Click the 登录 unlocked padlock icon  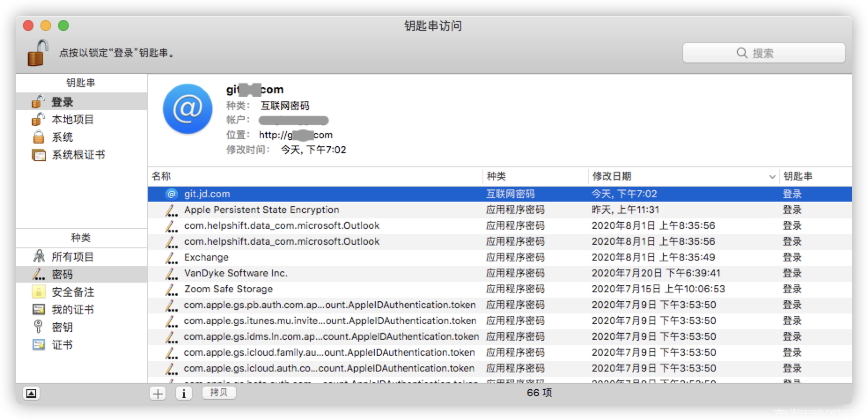coord(38,102)
